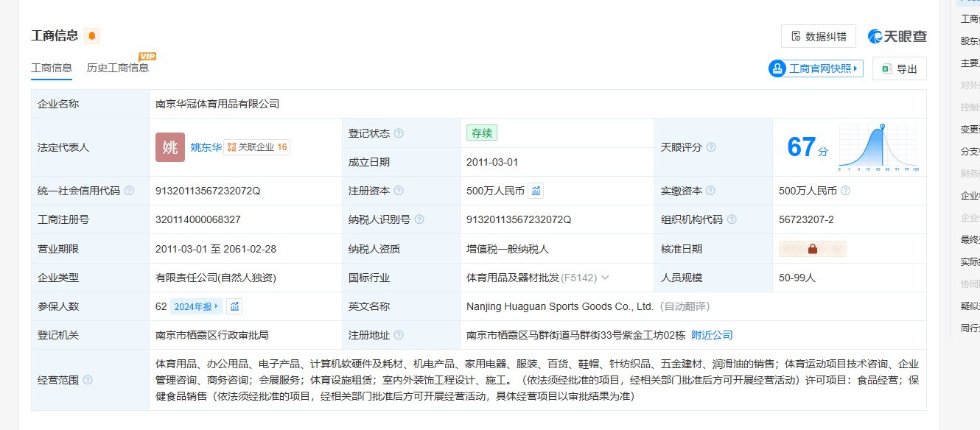Click 增值税一般纳税人 value
980x430 pixels.
[508, 249]
